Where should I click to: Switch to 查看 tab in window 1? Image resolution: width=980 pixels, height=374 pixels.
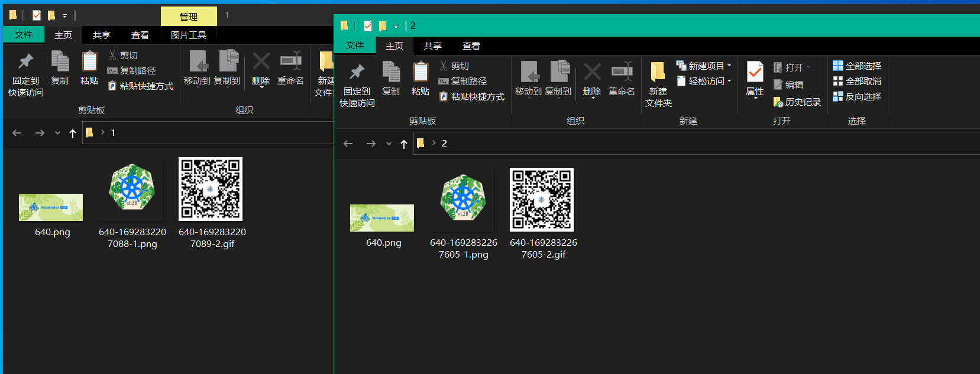(140, 35)
